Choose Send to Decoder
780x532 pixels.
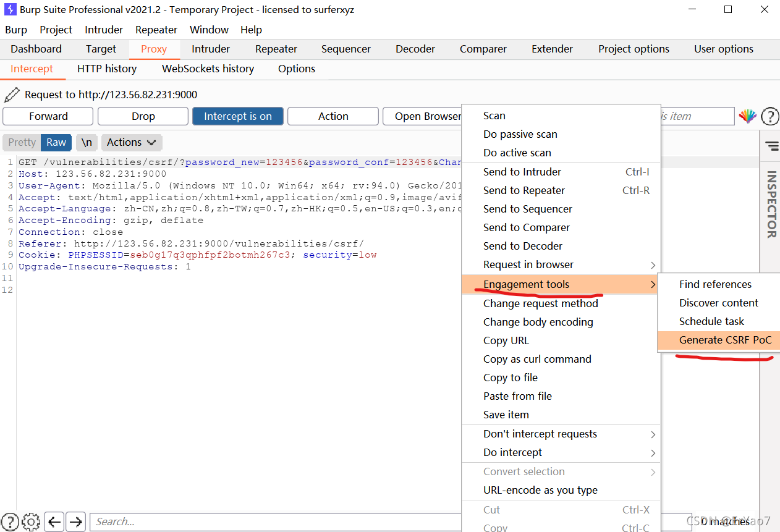click(x=561, y=246)
